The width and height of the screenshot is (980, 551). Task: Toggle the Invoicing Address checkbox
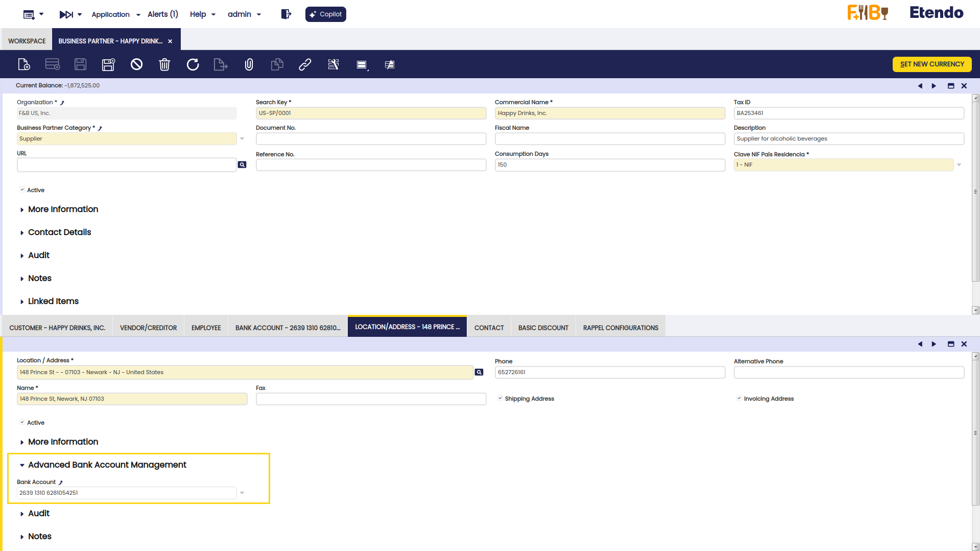(739, 398)
